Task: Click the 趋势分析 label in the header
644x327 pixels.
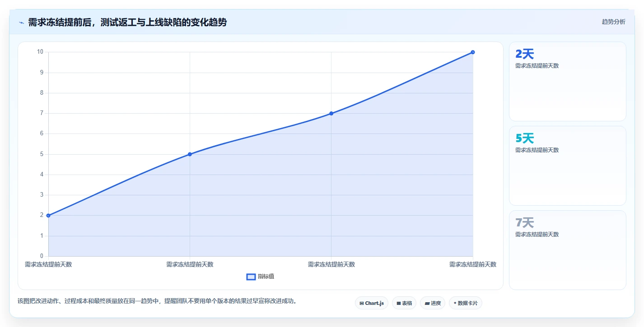Action: point(614,22)
